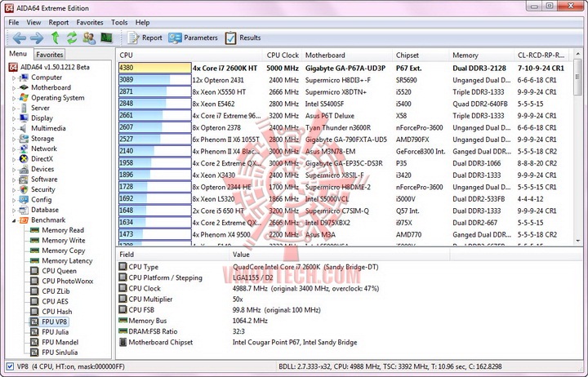Click the AIDA64 v1.50.1212 Beta root icon
Image resolution: width=588 pixels, height=377 pixels.
coord(13,67)
